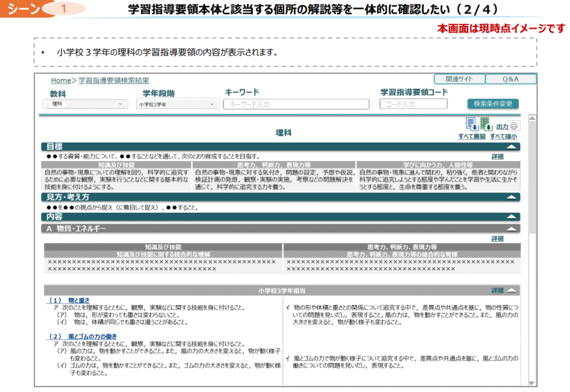Open the 学年段階 grade dropdown

point(178,104)
